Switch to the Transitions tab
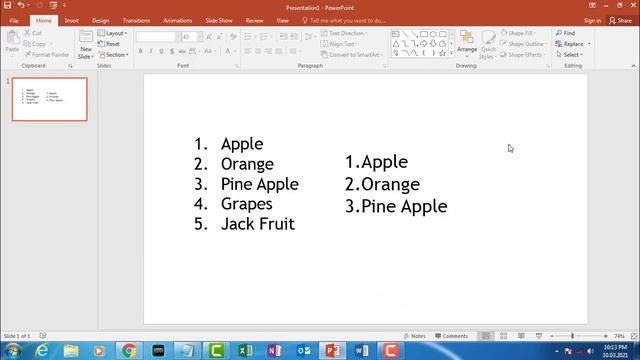 click(x=136, y=20)
